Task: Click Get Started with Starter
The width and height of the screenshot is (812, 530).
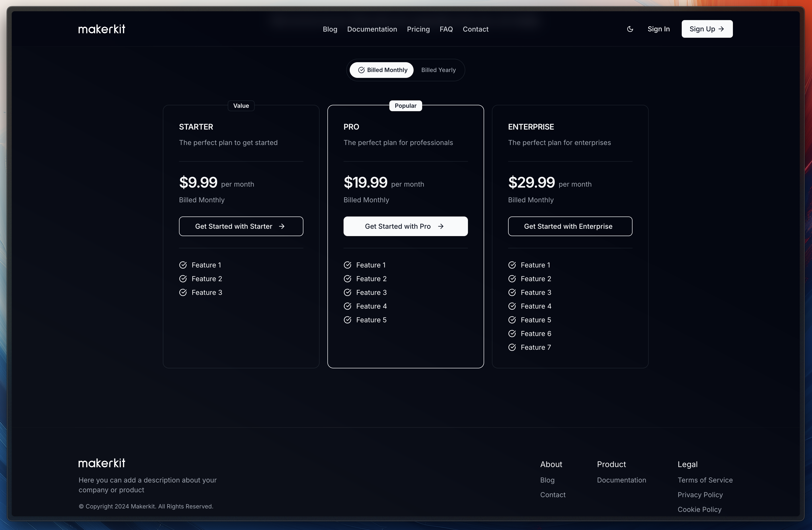Action: (x=241, y=226)
